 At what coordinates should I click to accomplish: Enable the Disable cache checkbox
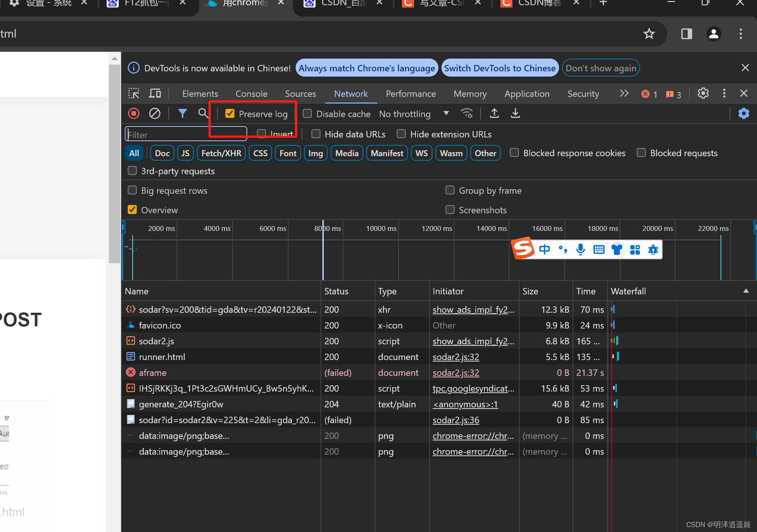click(307, 114)
